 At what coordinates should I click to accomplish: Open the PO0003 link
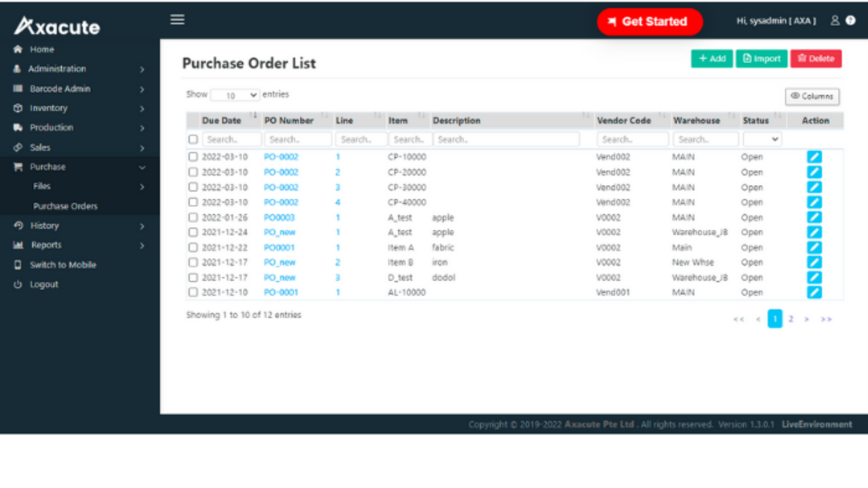coord(279,218)
